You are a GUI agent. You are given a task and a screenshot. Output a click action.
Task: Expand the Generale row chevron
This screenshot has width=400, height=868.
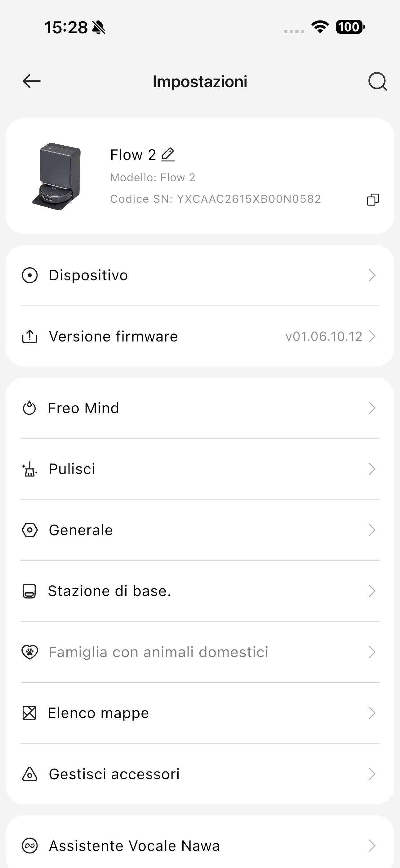tap(372, 530)
